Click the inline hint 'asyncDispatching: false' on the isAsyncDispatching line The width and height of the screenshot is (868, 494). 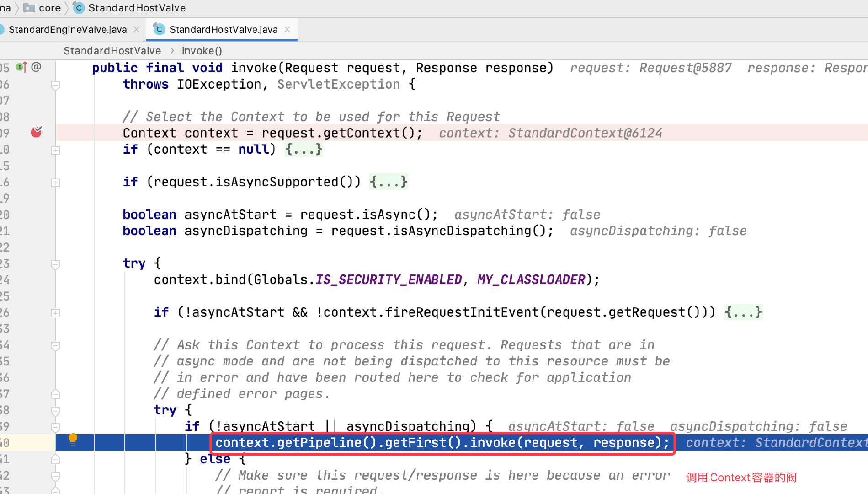[658, 231]
